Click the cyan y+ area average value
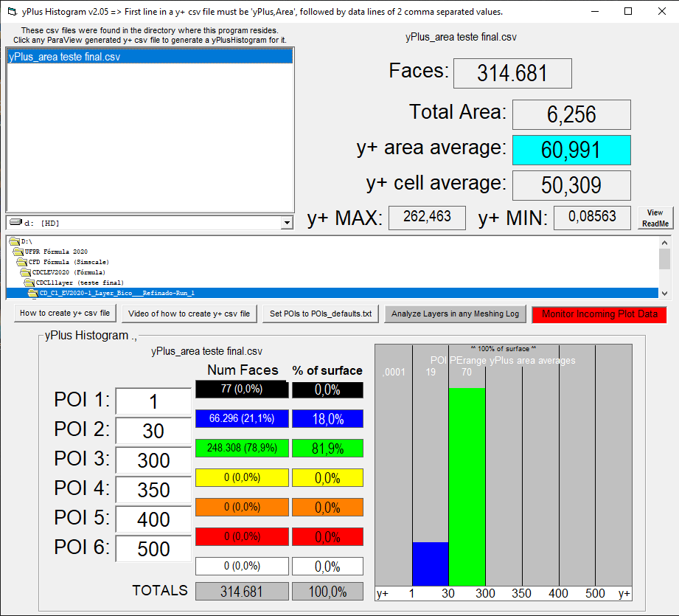Screen dimensions: 679x616 [571, 150]
